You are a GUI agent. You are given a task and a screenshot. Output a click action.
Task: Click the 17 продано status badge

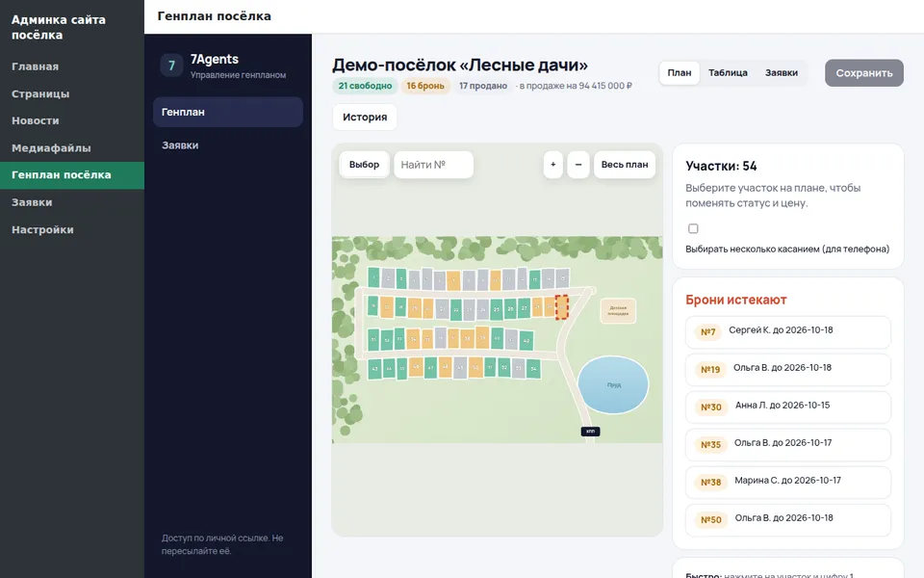pos(483,86)
